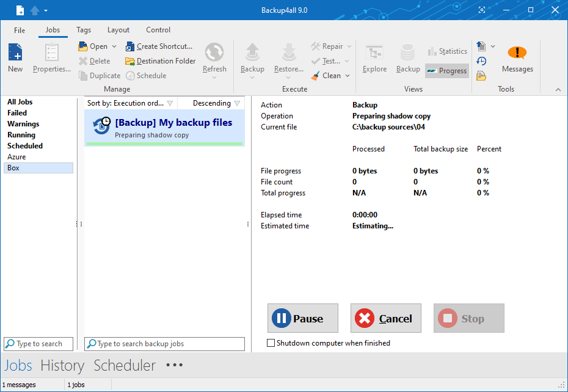Select the Box tag
This screenshot has width=568, height=392.
(x=38, y=168)
